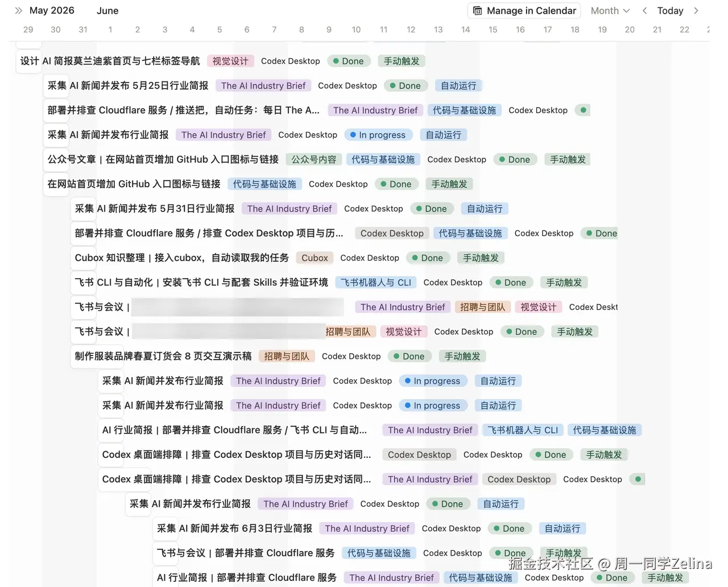Click the 招聘与团队 tag on the 春夏订货会 row
Screen dimensions: 728x587
[x=286, y=356]
